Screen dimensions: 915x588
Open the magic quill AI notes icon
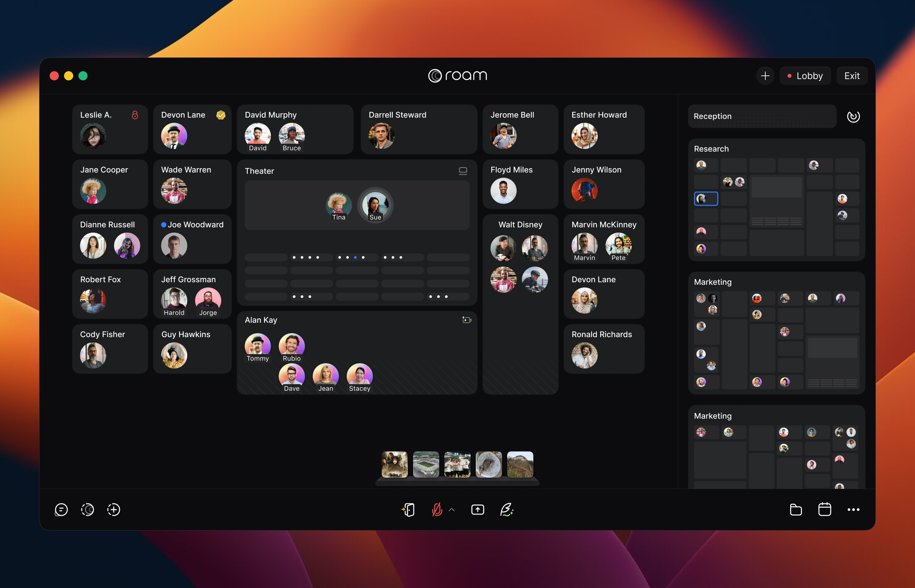pos(507,510)
